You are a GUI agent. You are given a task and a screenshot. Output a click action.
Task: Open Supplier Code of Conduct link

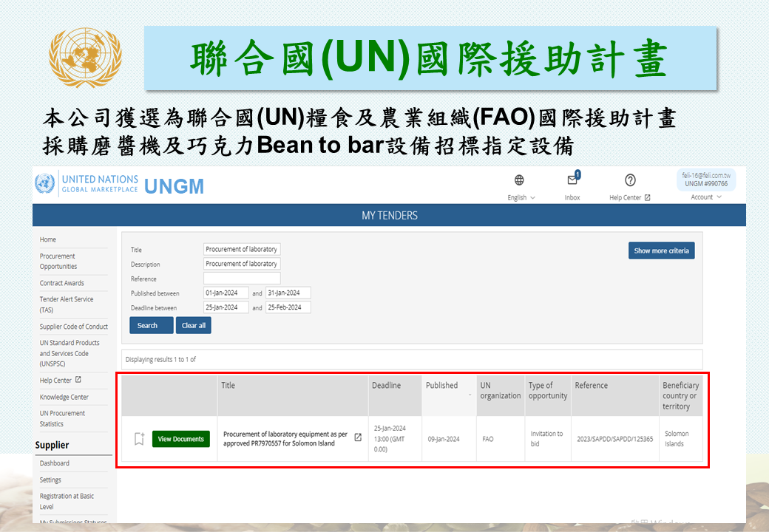73,327
